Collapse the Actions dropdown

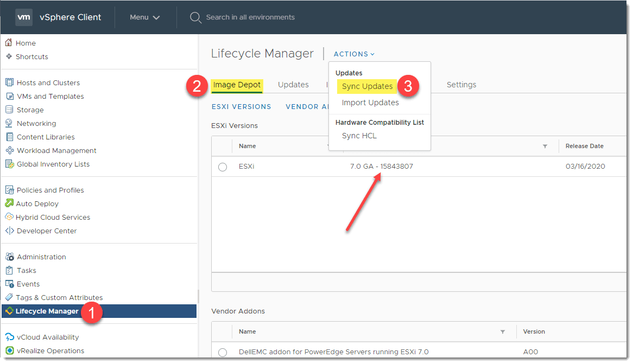[354, 54]
